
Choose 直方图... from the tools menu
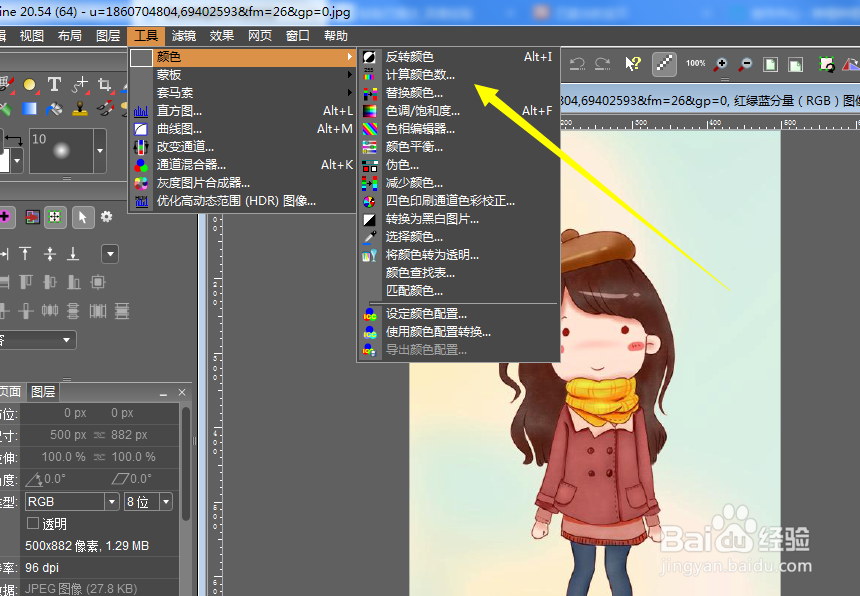pyautogui.click(x=243, y=111)
